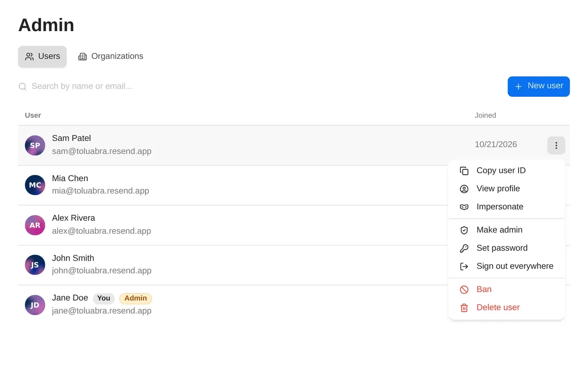Click Jane Doe's JD avatar
The image size is (588, 365).
coord(35,305)
